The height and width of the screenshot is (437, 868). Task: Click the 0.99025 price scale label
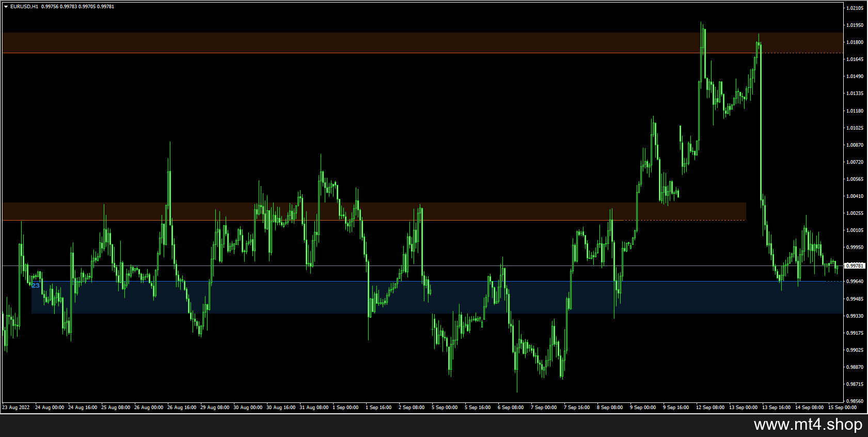855,350
